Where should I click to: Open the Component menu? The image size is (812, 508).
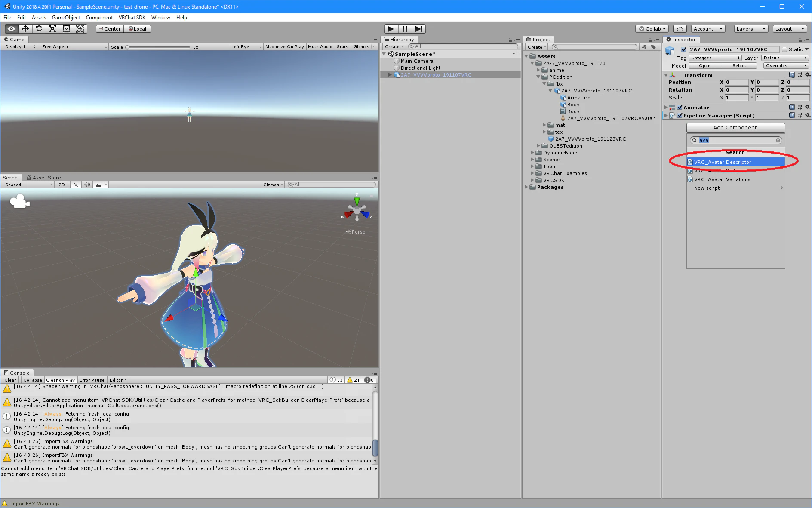99,18
